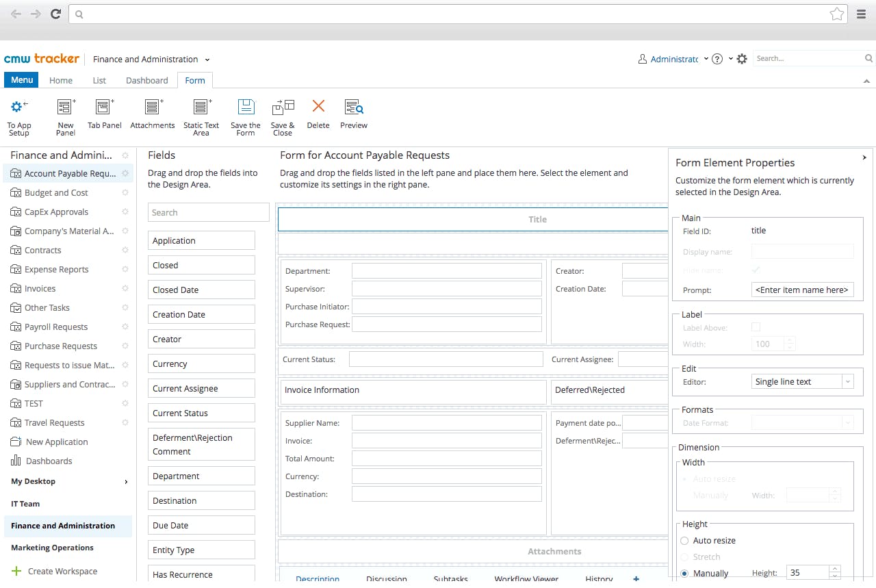Open the help question mark icon
The width and height of the screenshot is (876, 588).
[717, 59]
